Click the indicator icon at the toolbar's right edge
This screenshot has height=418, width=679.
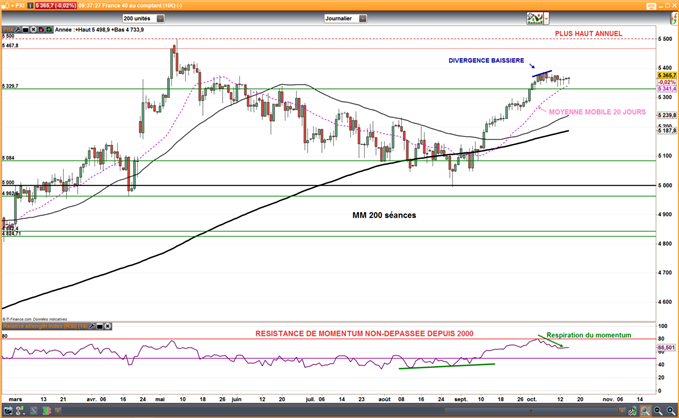(674, 19)
